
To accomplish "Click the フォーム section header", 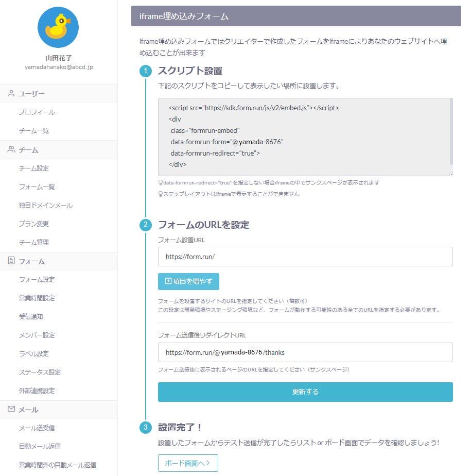I will [x=59, y=261].
